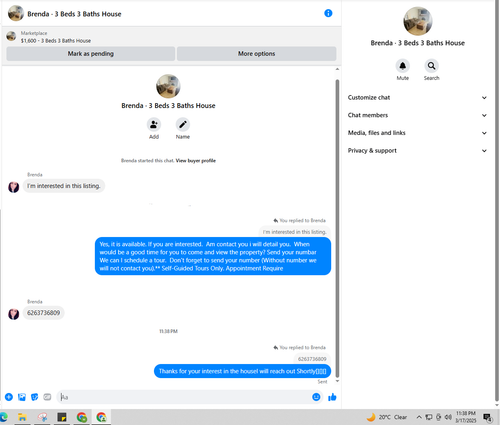Click the chat header profile picture

(16, 14)
